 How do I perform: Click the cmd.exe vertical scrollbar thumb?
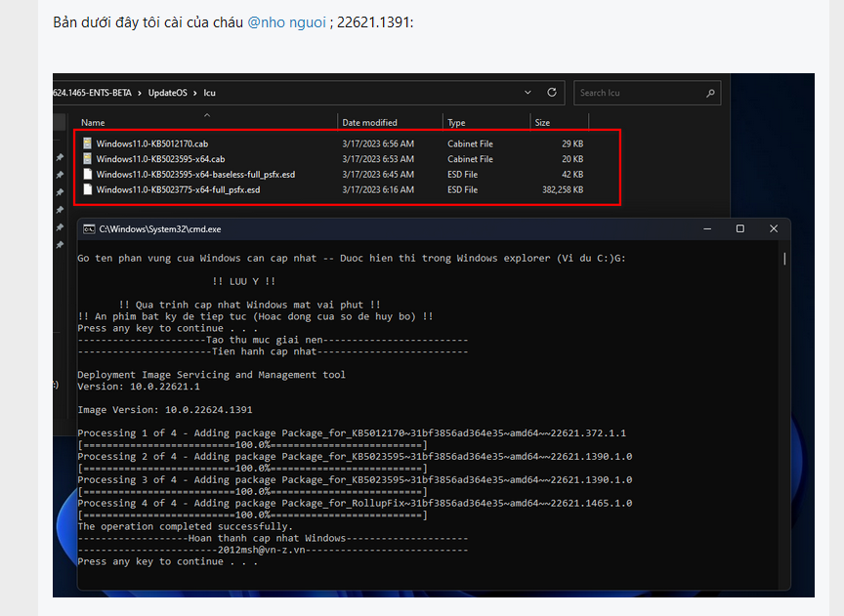coord(784,259)
